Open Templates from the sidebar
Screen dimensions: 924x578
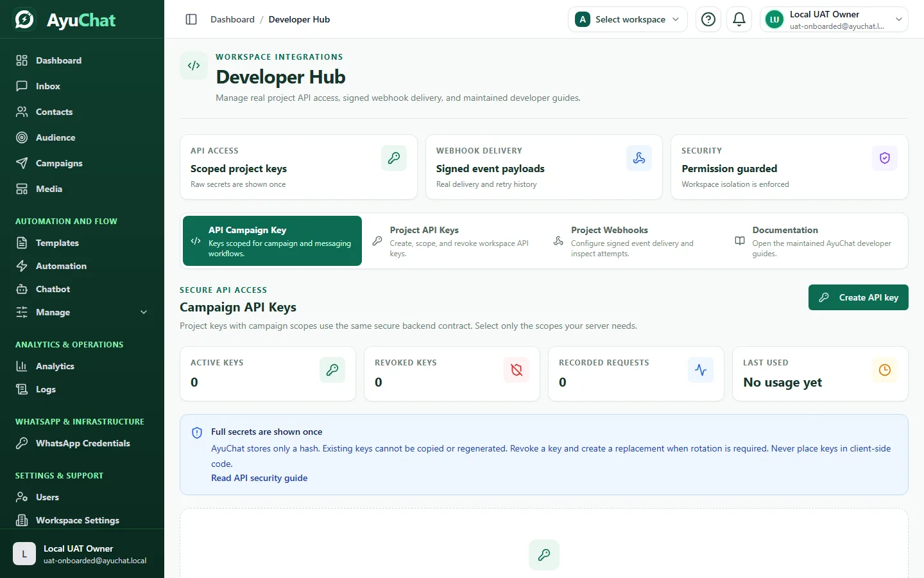pyautogui.click(x=82, y=243)
